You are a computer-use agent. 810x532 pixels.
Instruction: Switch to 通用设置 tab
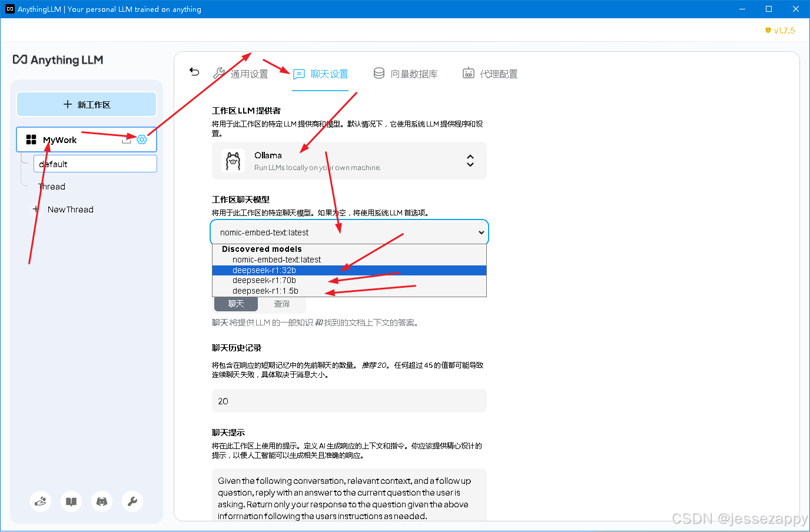coord(241,74)
